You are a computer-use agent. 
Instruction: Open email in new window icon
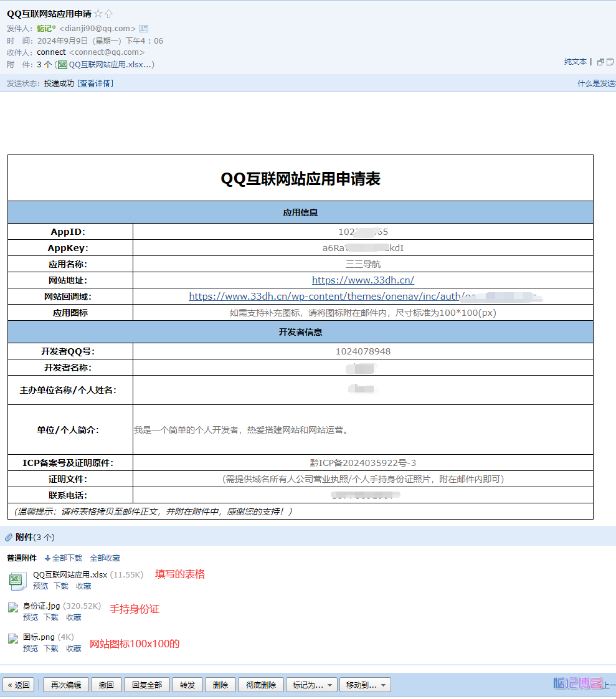click(x=600, y=62)
